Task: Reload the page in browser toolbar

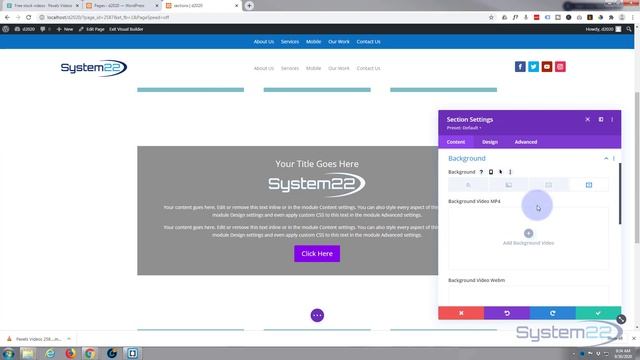Action: (29, 17)
